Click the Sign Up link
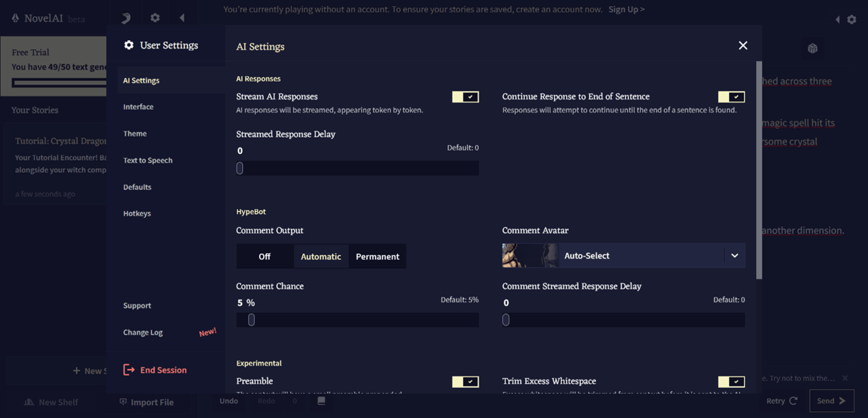868x418 pixels. tap(627, 9)
